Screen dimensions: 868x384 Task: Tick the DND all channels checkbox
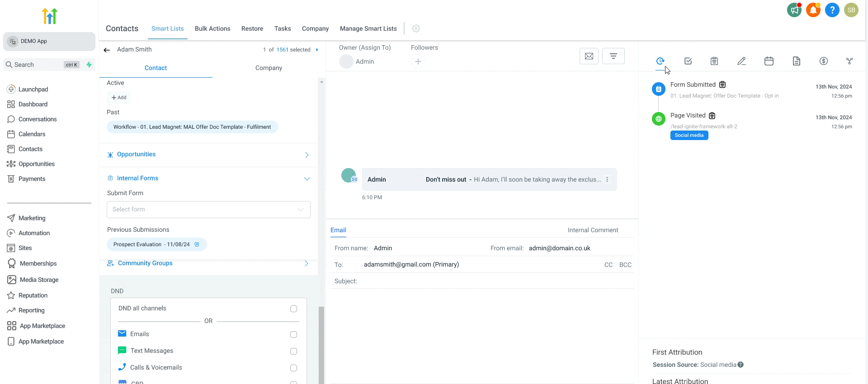(x=293, y=309)
